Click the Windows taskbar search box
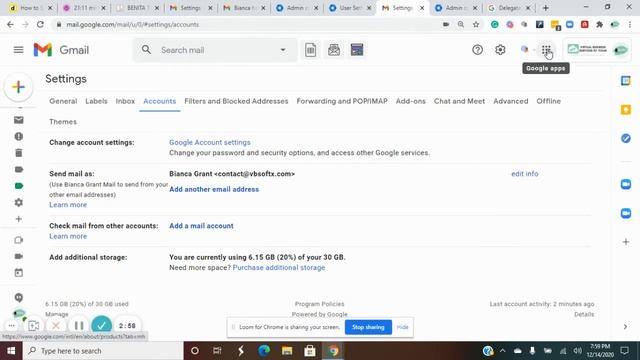Image resolution: width=640 pixels, height=360 pixels. (103, 351)
